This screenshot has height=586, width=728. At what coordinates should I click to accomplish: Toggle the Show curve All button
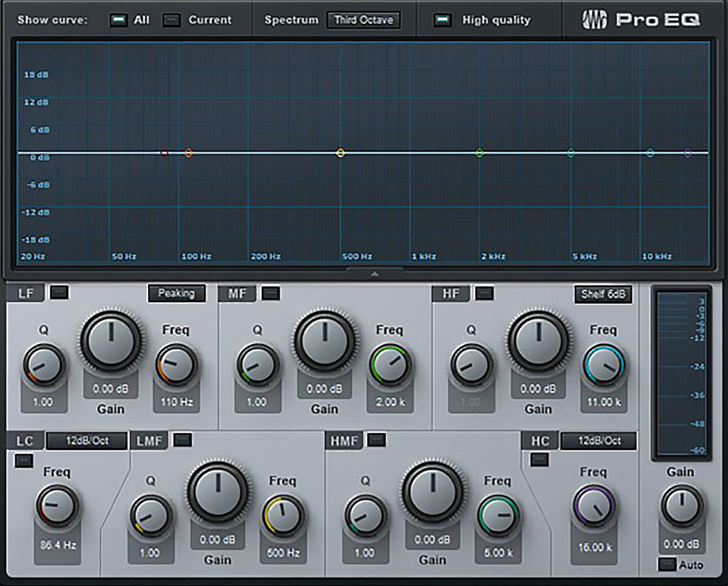pyautogui.click(x=118, y=20)
